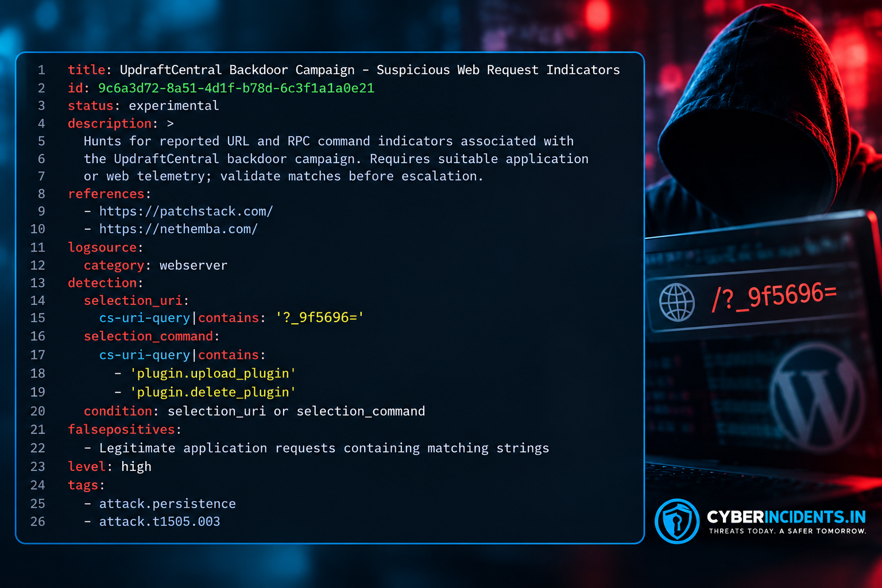Click the 'selection_command' key on line 16

tap(149, 336)
